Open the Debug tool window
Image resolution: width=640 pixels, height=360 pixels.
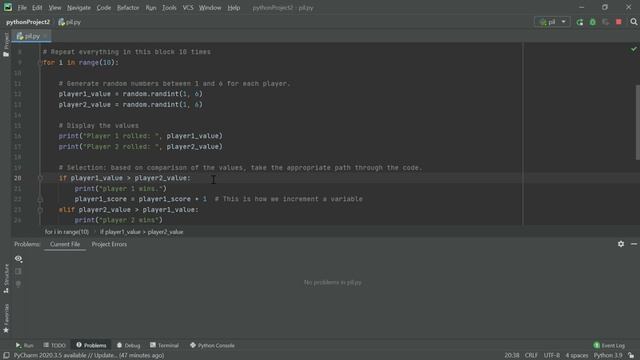click(x=128, y=345)
